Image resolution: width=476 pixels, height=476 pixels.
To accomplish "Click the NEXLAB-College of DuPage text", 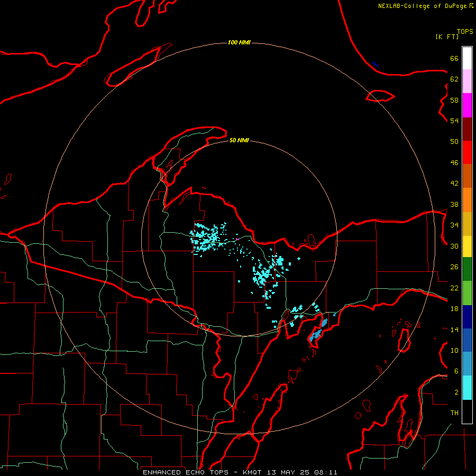I will [x=422, y=6].
